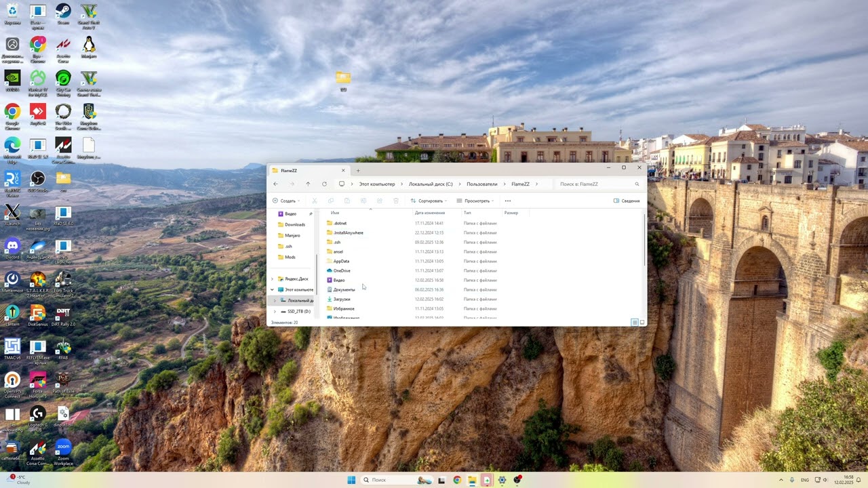
Task: Click Локальный диск (C:) breadcrumb
Action: [431, 184]
